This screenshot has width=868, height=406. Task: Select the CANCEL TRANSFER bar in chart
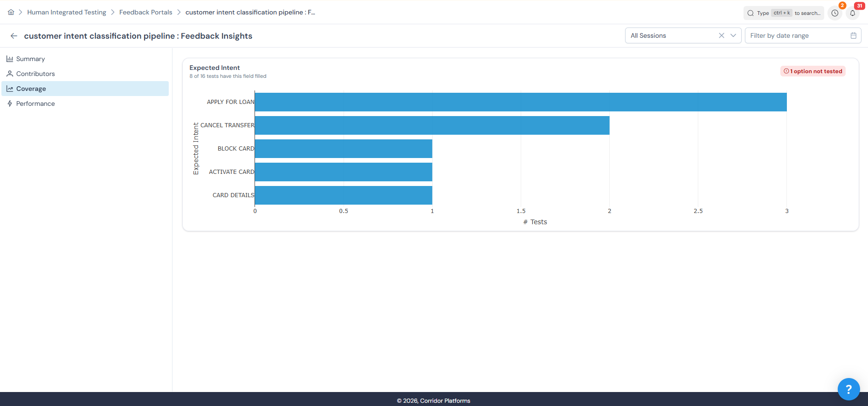pos(432,125)
